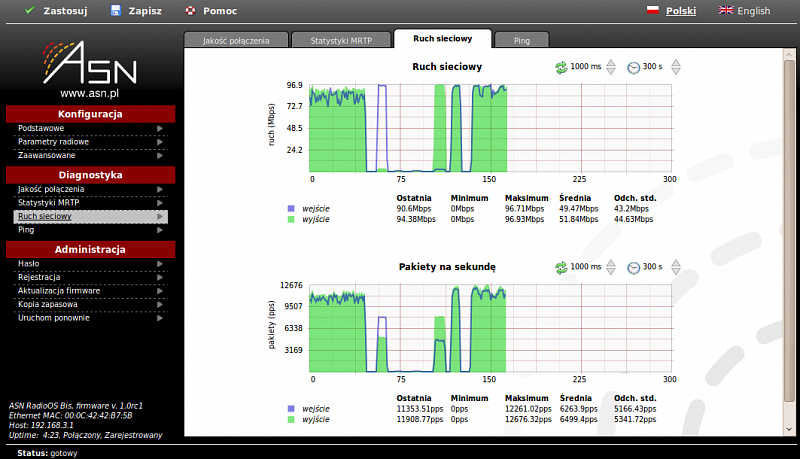This screenshot has width=800, height=459.
Task: Open Jakość połączenia in sidebar
Action: click(x=90, y=189)
